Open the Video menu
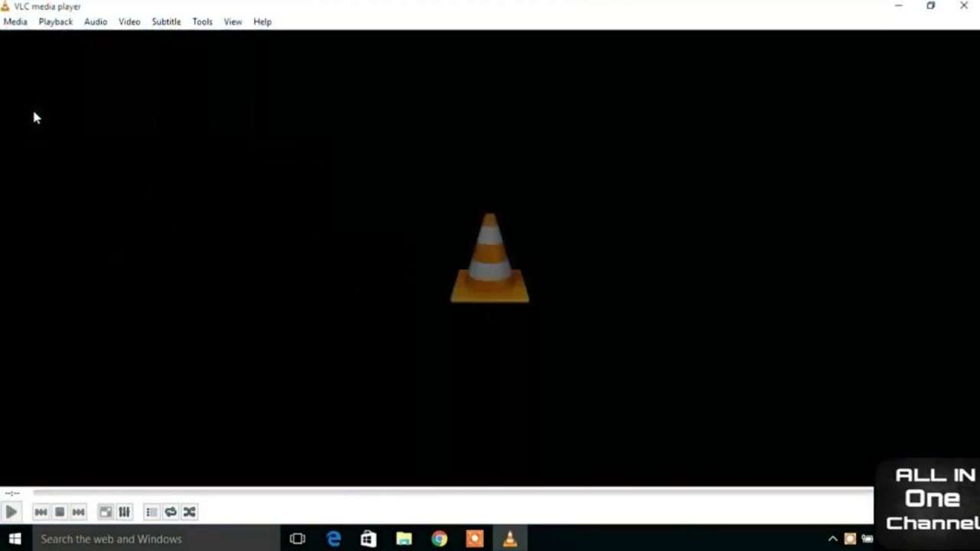 click(x=129, y=21)
